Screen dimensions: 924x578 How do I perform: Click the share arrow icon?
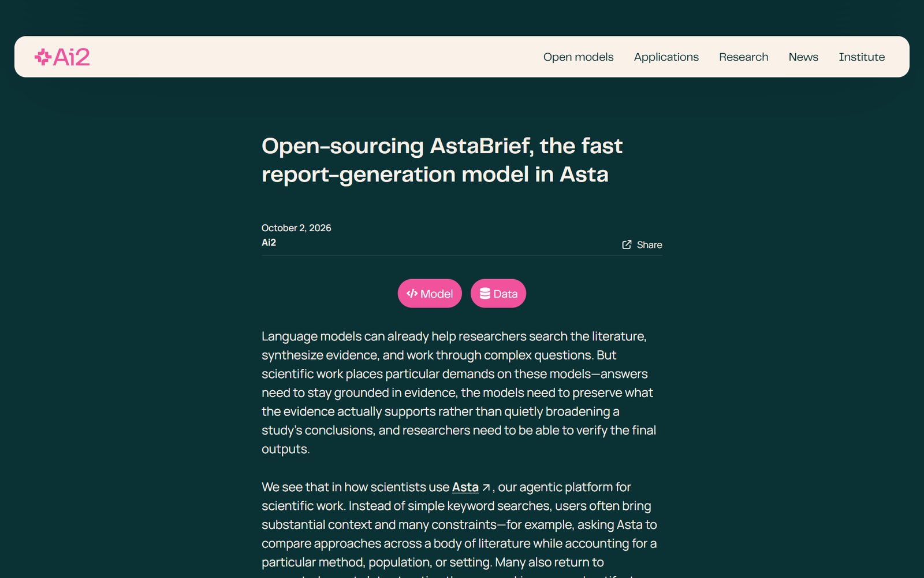tap(627, 244)
